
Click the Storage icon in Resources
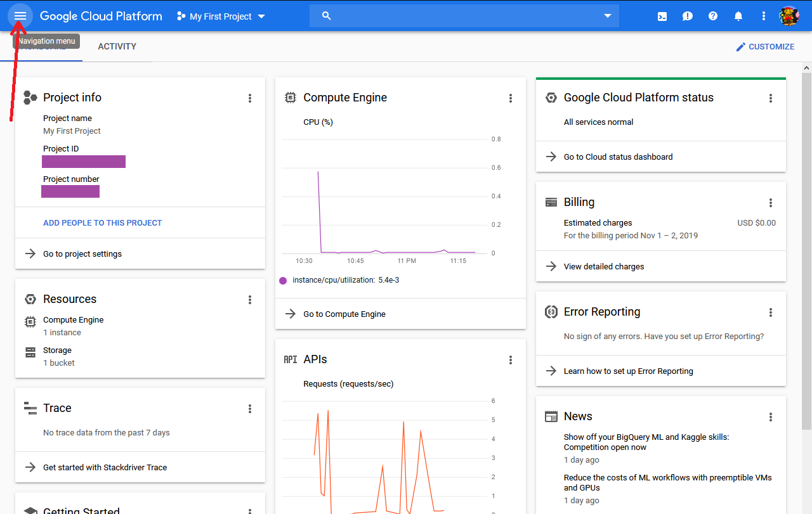(x=30, y=352)
